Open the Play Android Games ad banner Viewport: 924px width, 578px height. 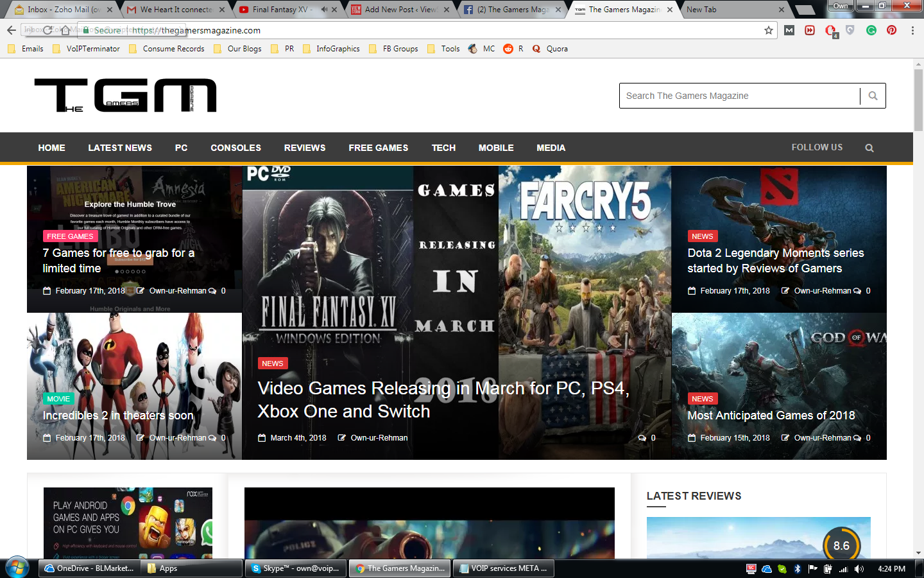tap(128, 523)
